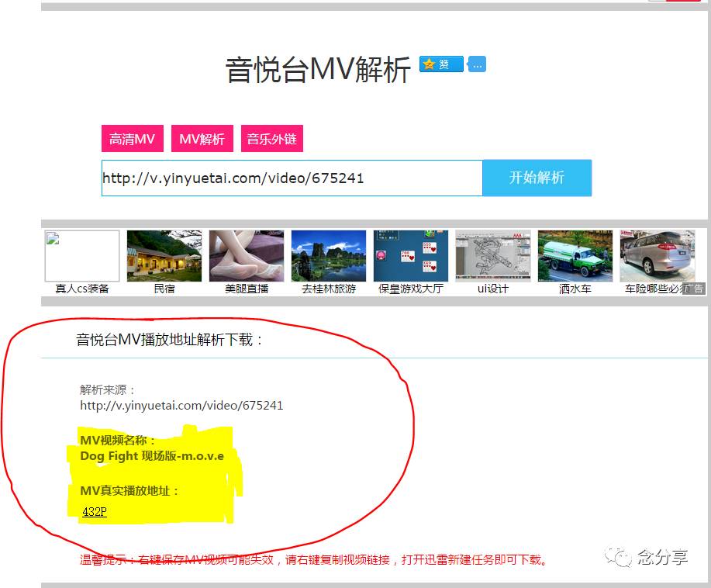
Task: Open the 洒水车 ad thumbnail
Action: 575,256
